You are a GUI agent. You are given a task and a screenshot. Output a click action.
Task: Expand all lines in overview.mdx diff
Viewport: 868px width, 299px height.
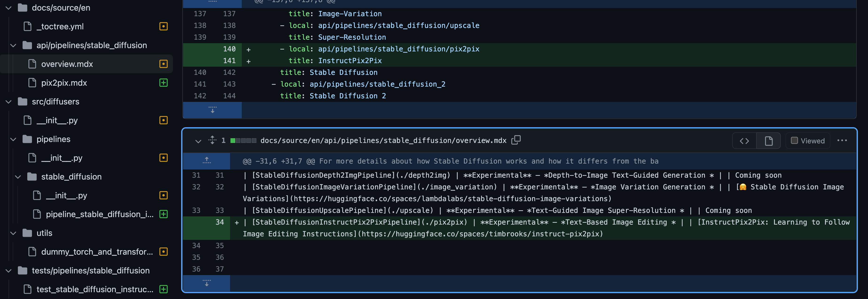[212, 140]
